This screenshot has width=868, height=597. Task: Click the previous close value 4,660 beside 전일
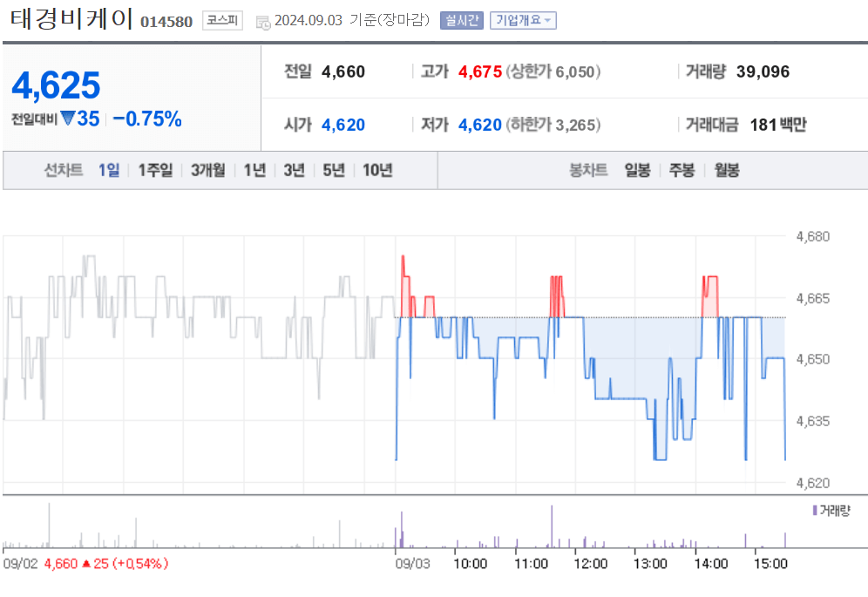(x=343, y=71)
